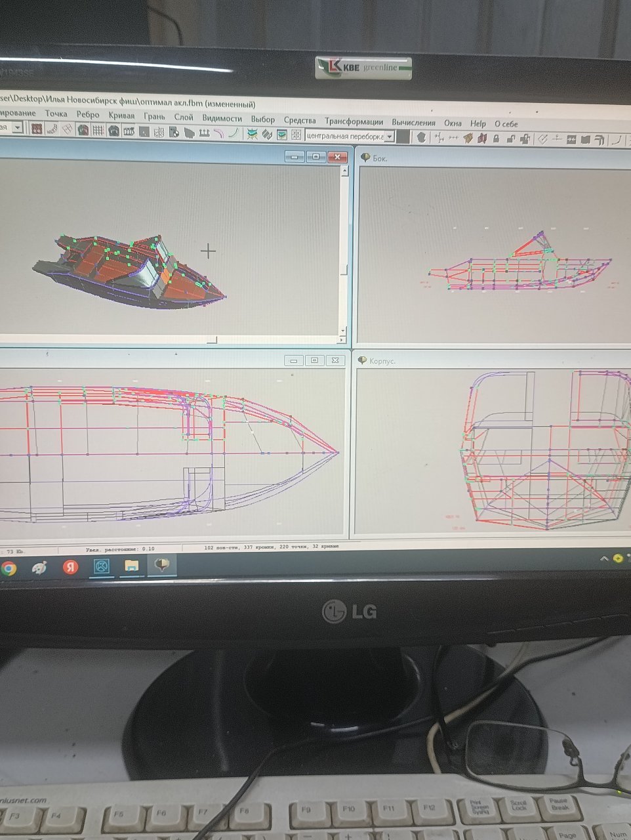Toggle control net visibility icon (red mesh)
The width and height of the screenshot is (631, 840).
click(x=37, y=130)
